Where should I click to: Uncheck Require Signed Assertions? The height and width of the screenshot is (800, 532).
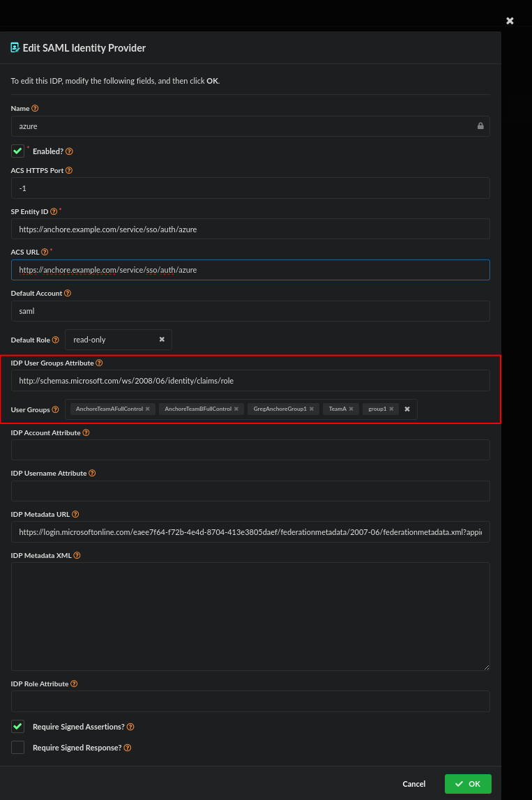tap(17, 726)
